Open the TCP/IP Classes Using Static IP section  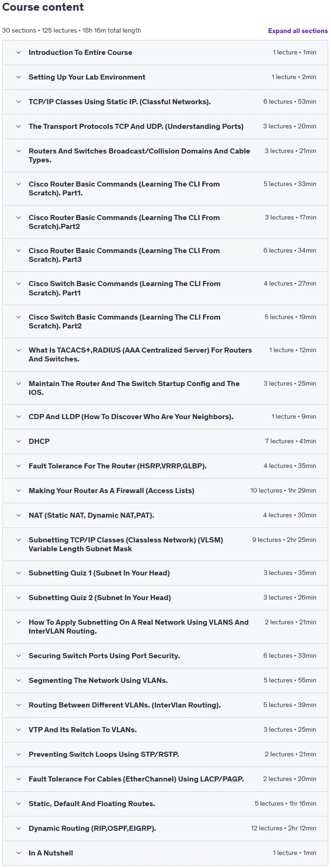pyautogui.click(x=165, y=102)
